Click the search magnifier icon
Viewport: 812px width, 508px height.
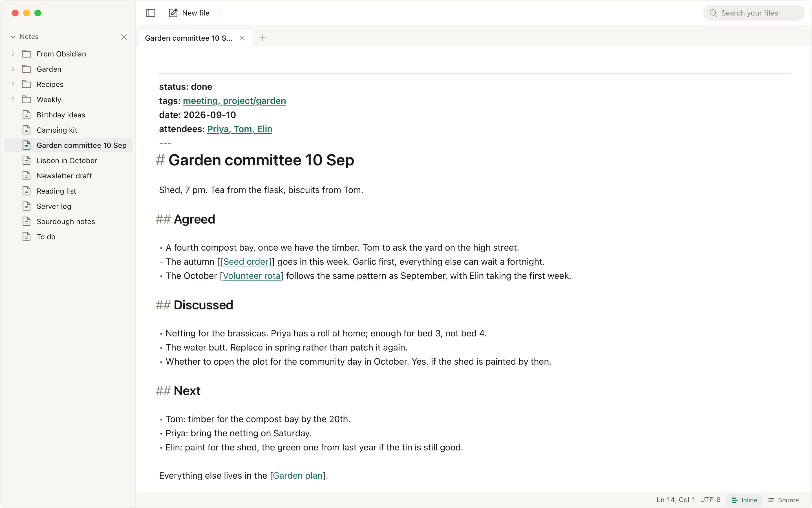713,13
